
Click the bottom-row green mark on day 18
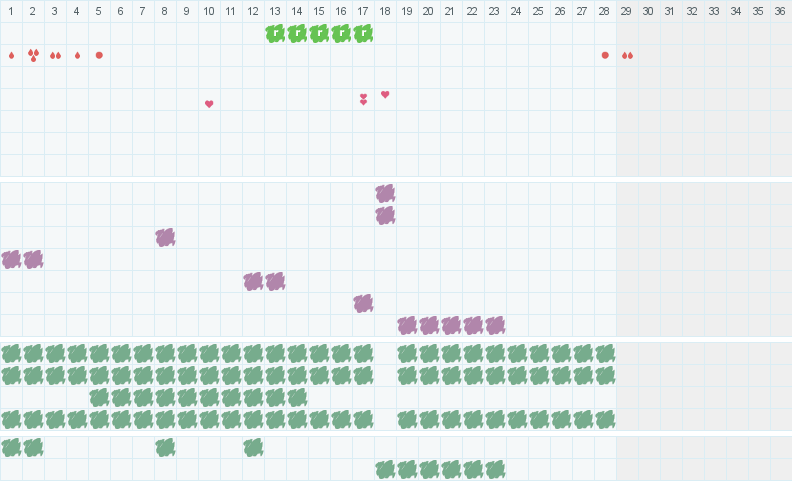(385, 470)
